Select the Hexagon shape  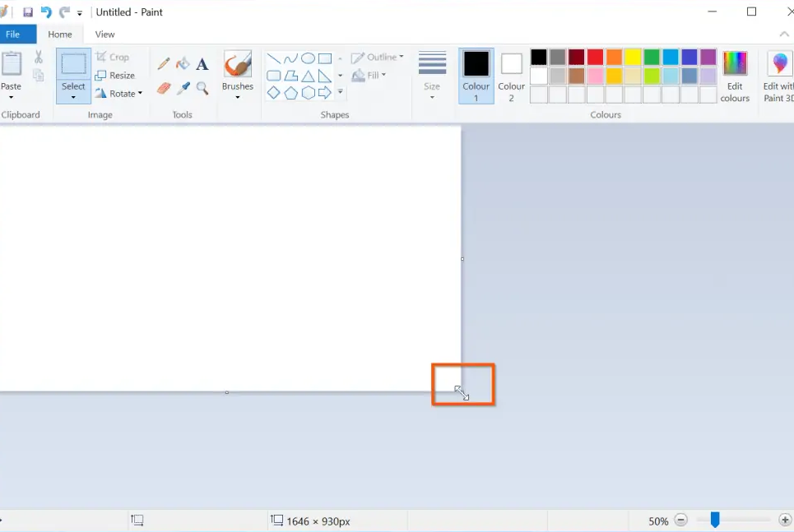click(x=308, y=93)
